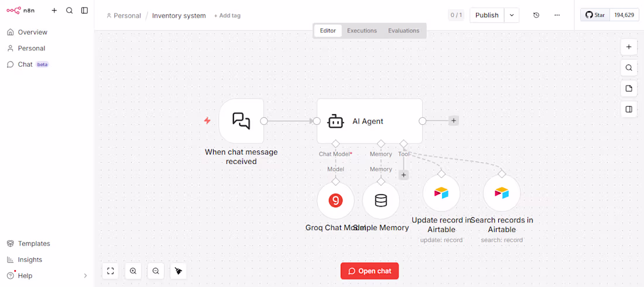This screenshot has width=644, height=287.
Task: Click the 'update: record' subtitle
Action: click(x=441, y=240)
